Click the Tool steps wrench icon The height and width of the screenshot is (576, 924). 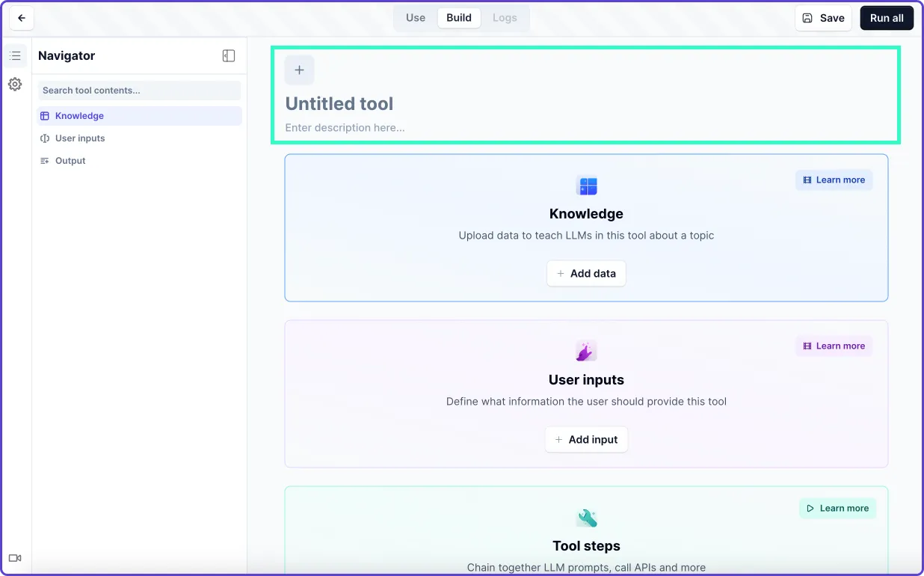coord(587,518)
